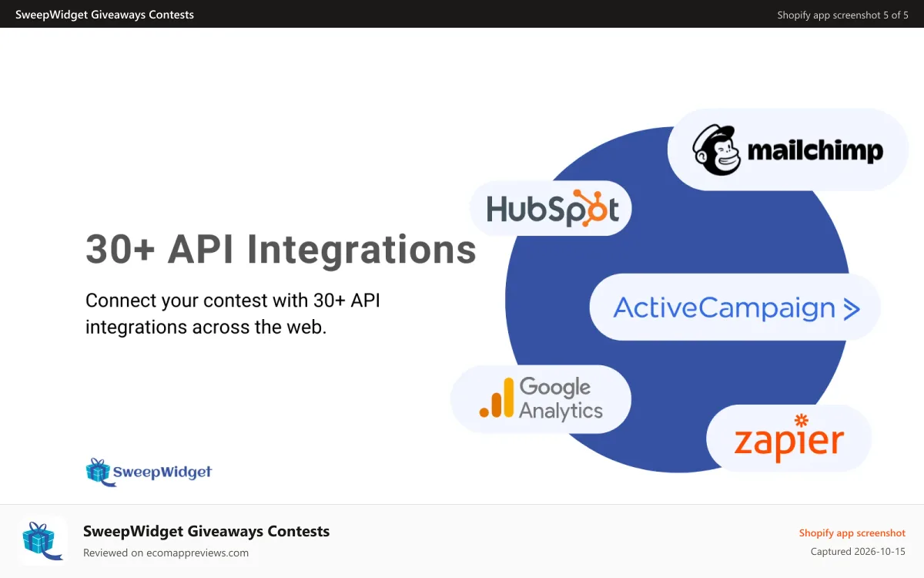Click the SweepWidget logo in the promo image
This screenshot has height=578, width=924.
[148, 472]
